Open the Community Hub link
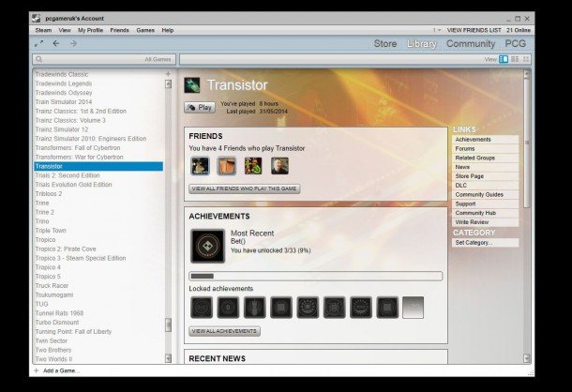This screenshot has height=392, width=572. (x=485, y=213)
